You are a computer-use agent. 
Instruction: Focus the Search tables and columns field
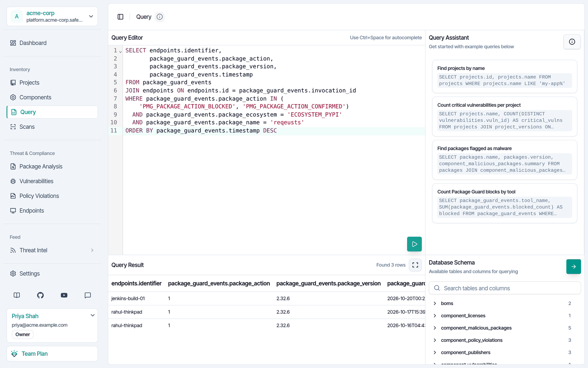505,288
